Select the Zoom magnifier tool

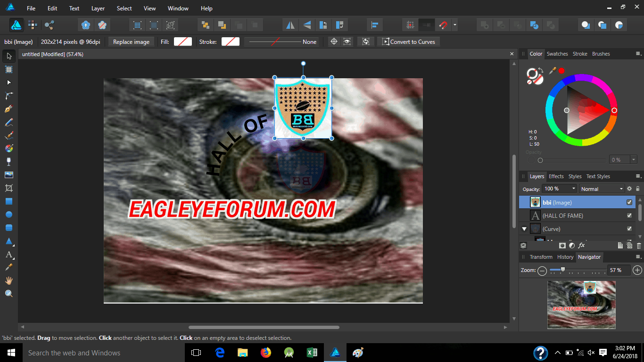point(8,294)
